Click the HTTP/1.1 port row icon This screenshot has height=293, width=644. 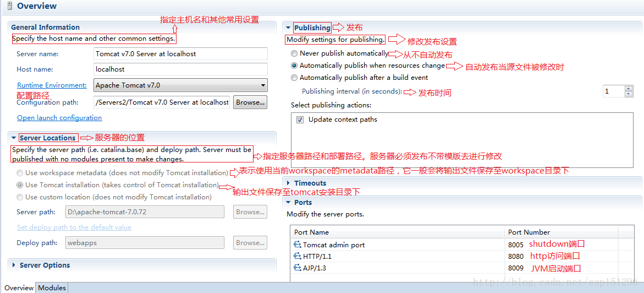[298, 257]
